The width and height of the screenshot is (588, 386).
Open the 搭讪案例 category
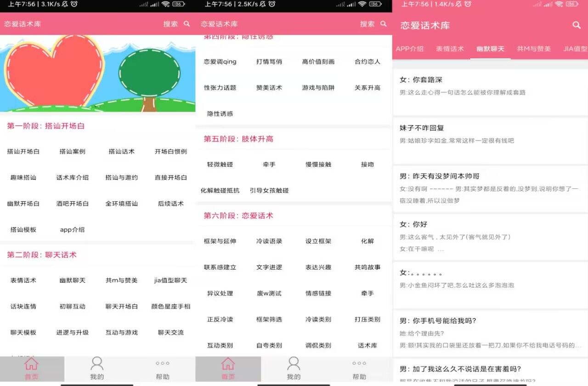point(72,152)
